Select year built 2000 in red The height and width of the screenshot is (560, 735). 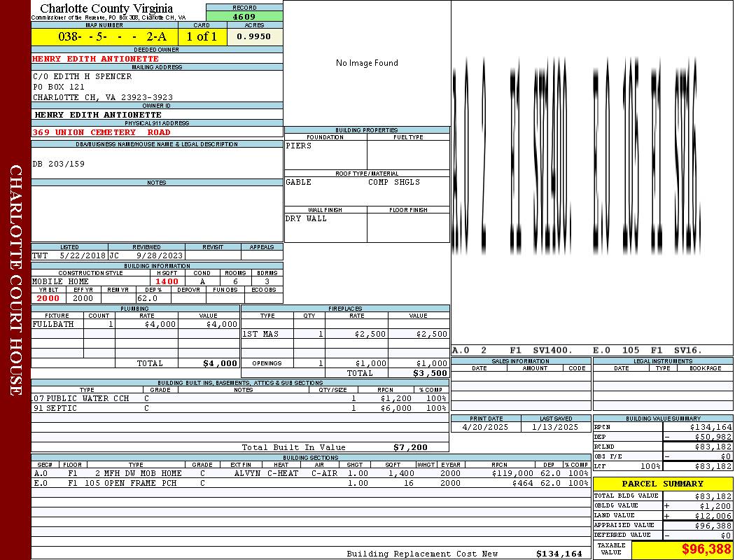(48, 298)
